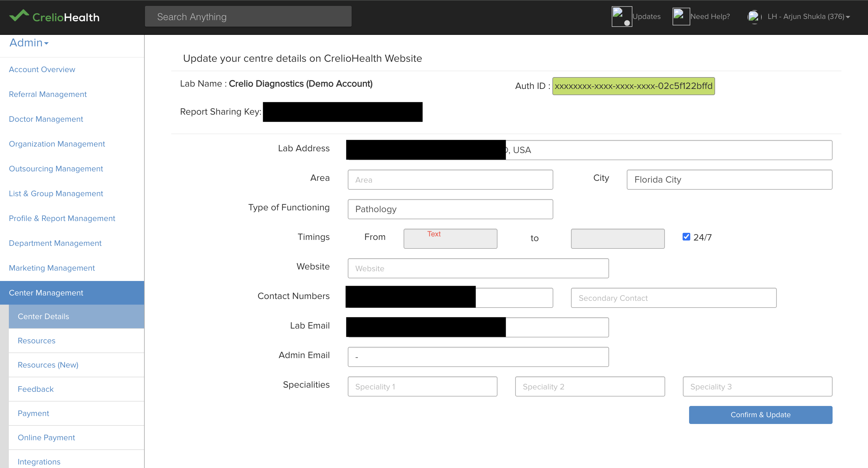Select Organization Management

click(x=57, y=144)
